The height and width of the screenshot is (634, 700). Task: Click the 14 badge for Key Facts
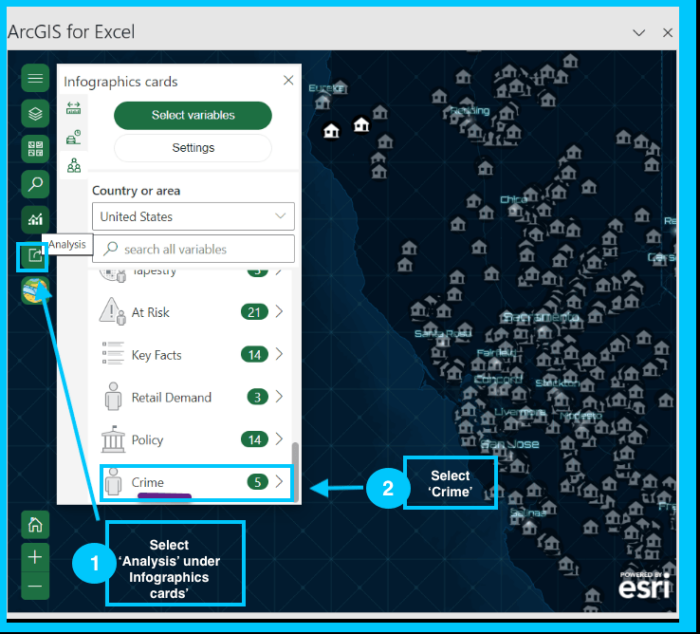[254, 355]
